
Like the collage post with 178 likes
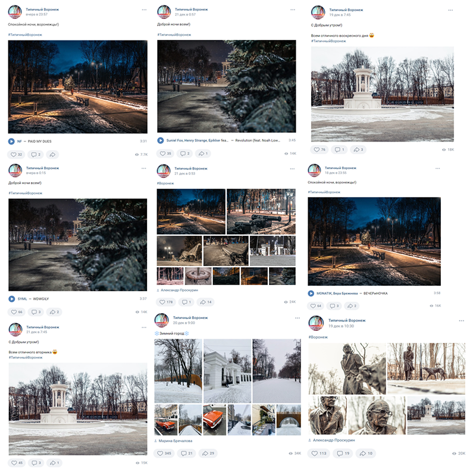pyautogui.click(x=166, y=302)
